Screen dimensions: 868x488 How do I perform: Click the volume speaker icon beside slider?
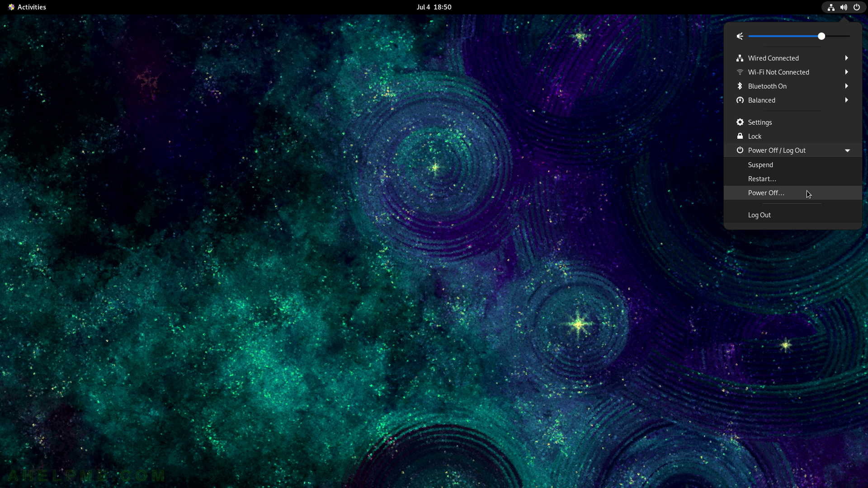pos(740,36)
